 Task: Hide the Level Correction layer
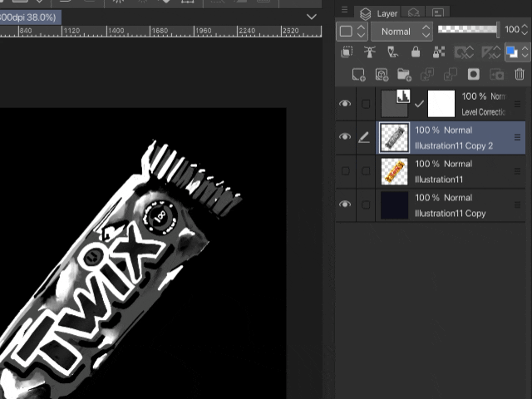(x=345, y=103)
